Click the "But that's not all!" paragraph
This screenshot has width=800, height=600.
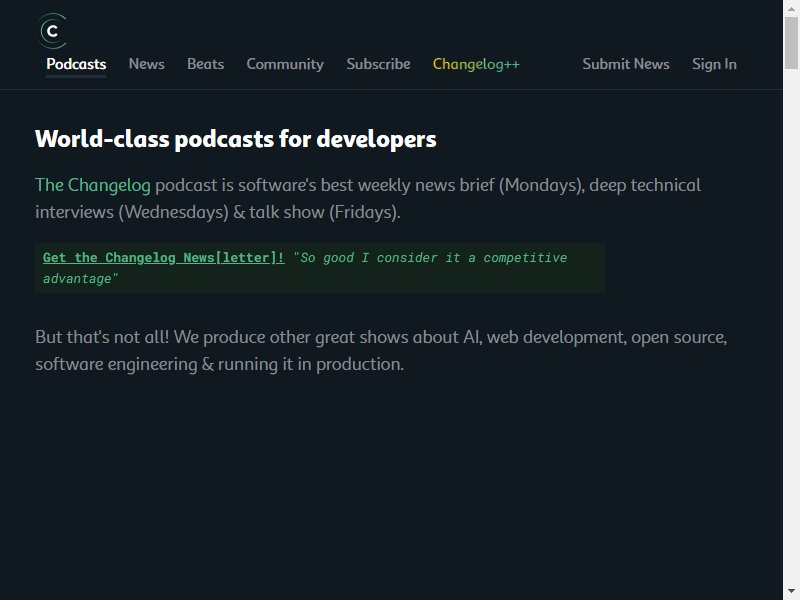pyautogui.click(x=381, y=351)
